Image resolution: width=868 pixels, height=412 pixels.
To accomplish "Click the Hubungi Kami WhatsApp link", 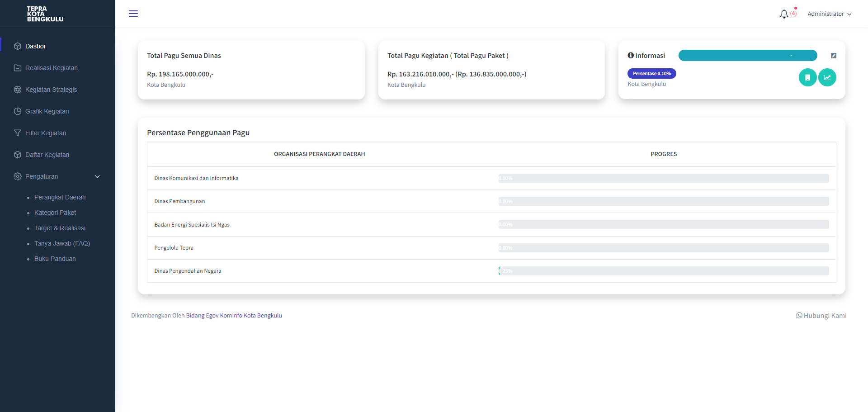I will point(821,316).
